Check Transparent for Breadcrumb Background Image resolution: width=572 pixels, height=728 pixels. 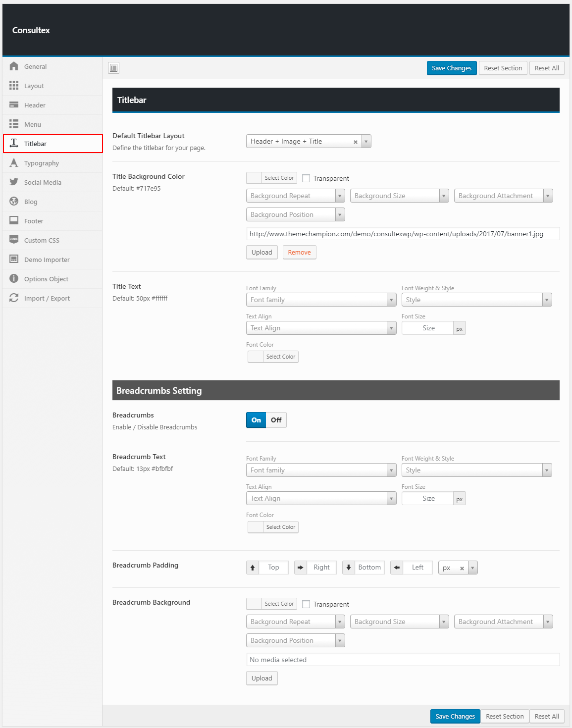tap(306, 604)
